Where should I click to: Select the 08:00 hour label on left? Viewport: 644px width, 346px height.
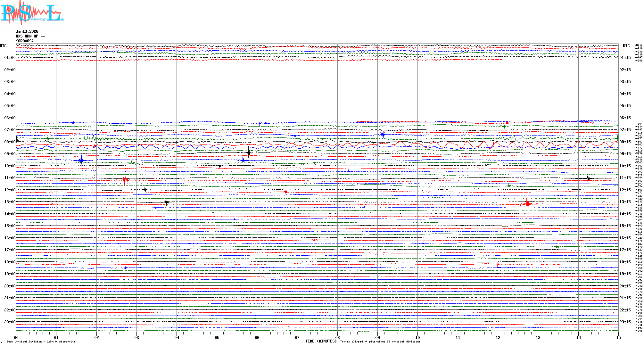point(10,142)
